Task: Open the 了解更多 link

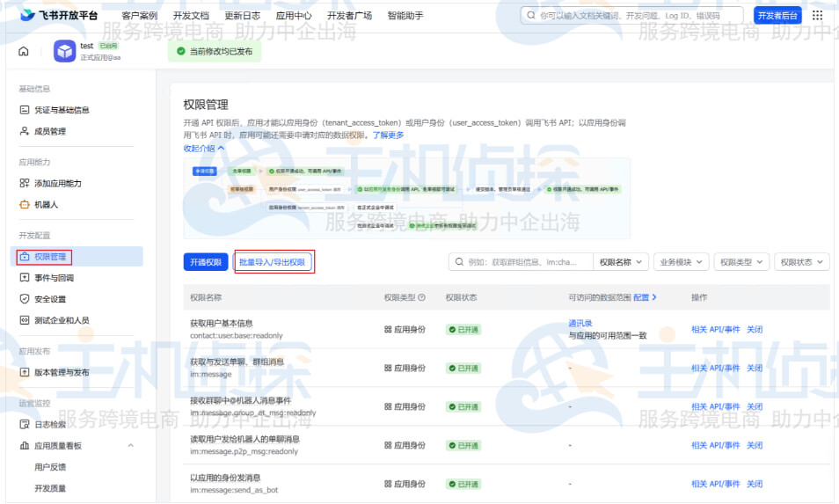Action: [388, 135]
